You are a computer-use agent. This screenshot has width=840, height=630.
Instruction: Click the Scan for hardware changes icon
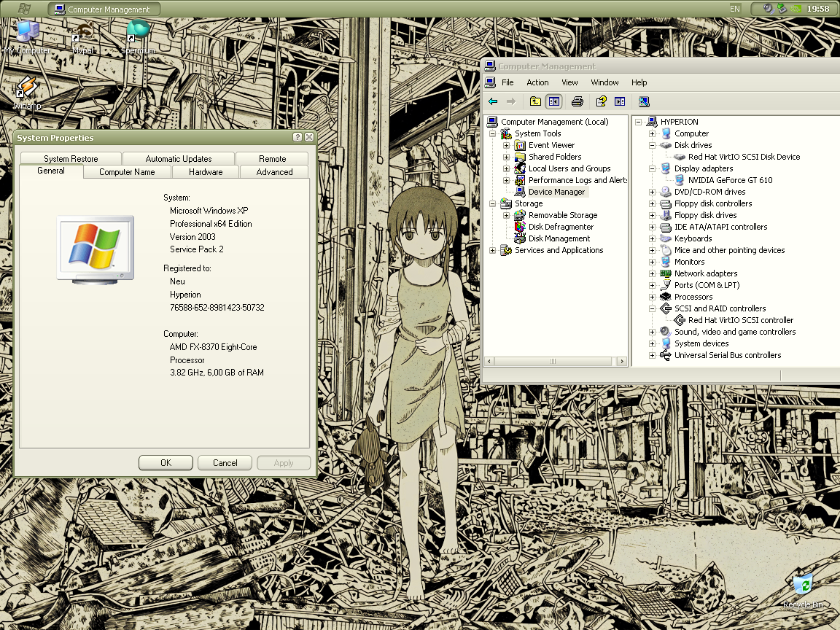pyautogui.click(x=644, y=101)
